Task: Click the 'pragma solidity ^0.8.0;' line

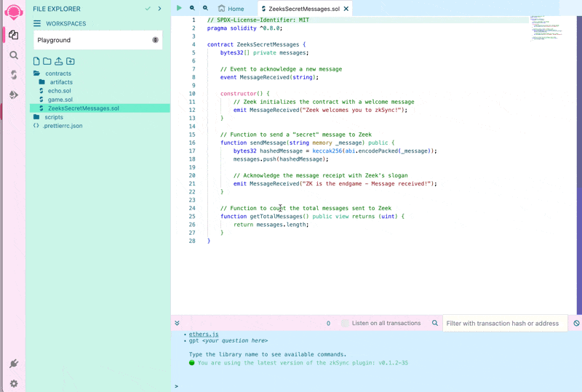Action: (x=244, y=28)
